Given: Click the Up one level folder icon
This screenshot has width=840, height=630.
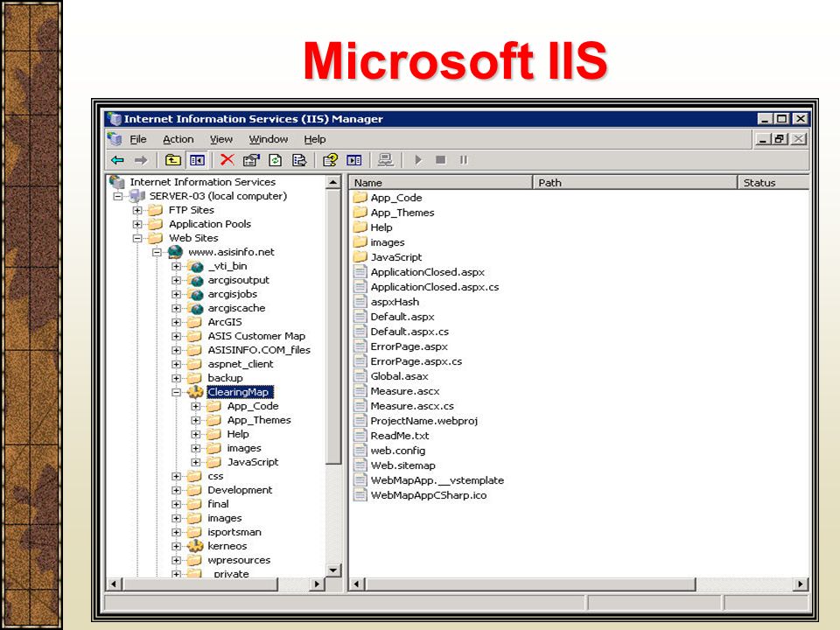Looking at the screenshot, I should tap(172, 159).
